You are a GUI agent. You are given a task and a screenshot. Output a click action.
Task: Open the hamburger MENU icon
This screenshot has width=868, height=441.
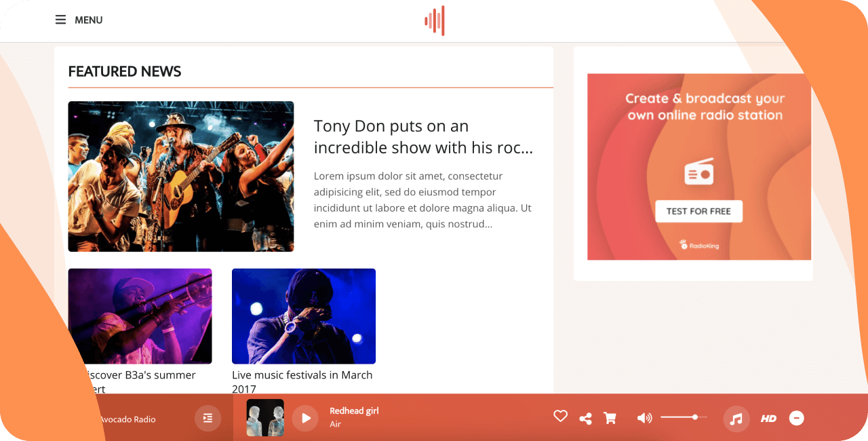[60, 20]
